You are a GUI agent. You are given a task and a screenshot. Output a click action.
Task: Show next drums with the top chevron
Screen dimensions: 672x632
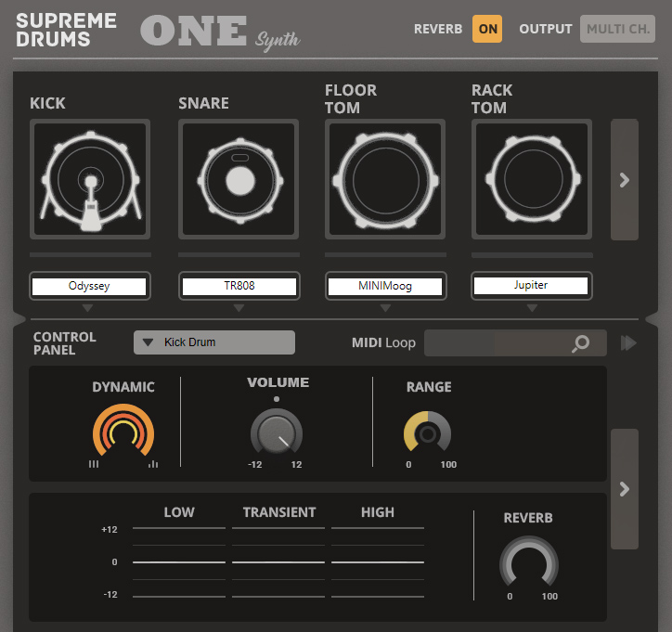pyautogui.click(x=624, y=180)
